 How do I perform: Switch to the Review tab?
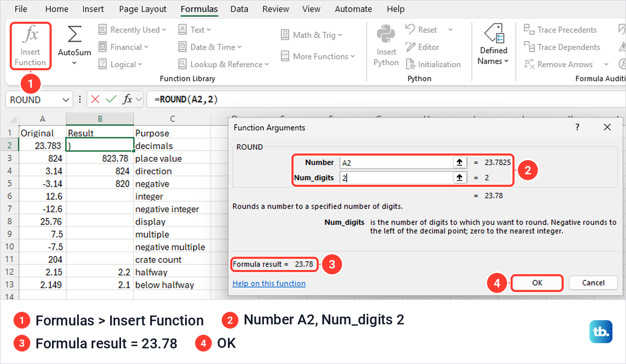(276, 9)
